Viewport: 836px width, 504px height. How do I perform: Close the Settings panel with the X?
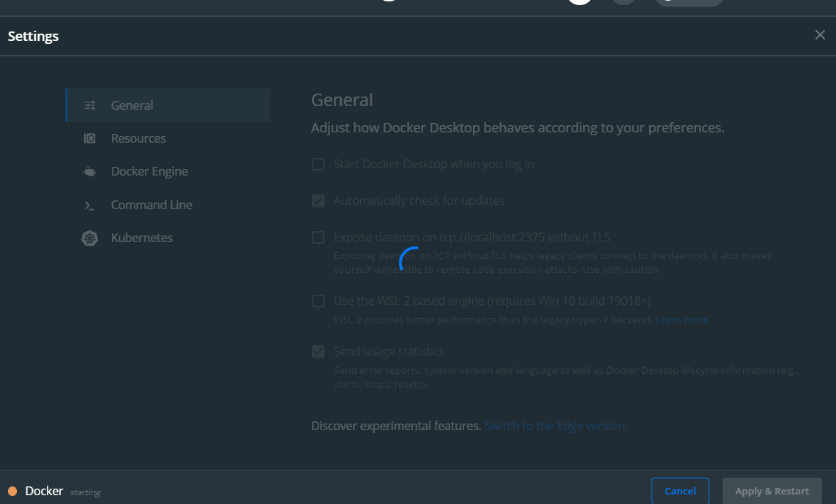pos(820,35)
